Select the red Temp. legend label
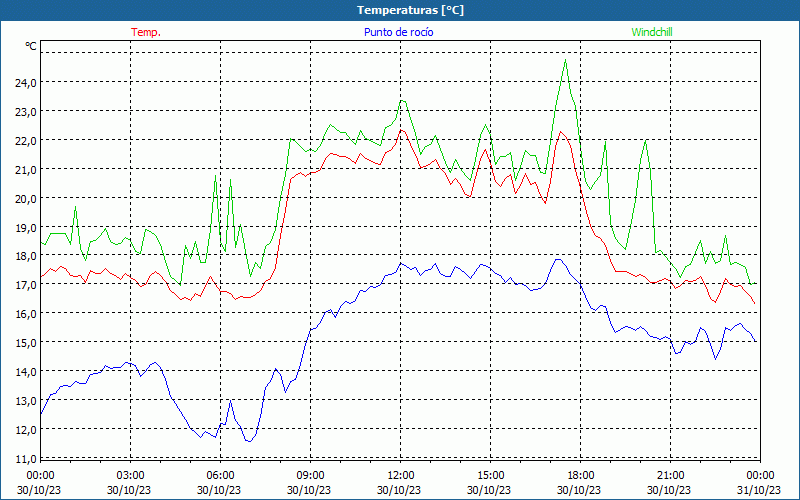 pyautogui.click(x=146, y=32)
